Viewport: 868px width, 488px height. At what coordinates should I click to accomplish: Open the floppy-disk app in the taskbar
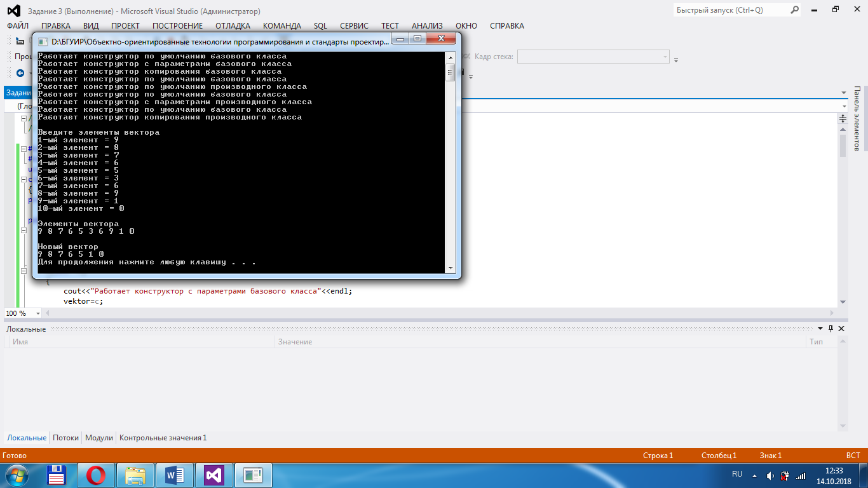(57, 475)
